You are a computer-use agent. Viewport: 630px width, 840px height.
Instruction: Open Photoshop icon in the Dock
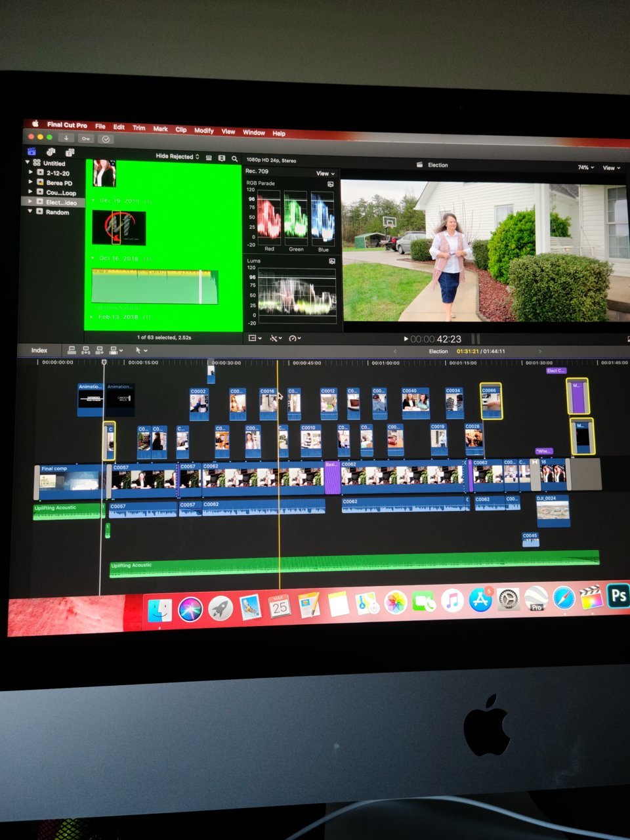(618, 596)
